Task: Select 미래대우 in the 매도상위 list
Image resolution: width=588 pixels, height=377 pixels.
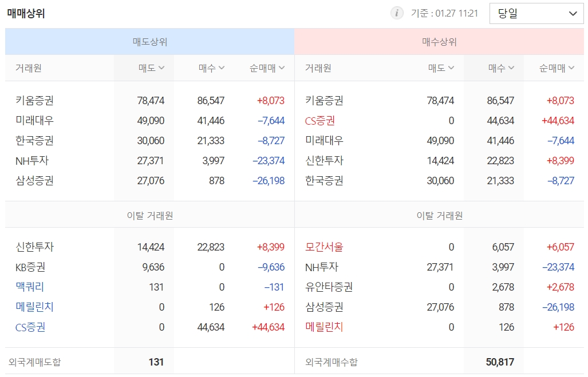Action: [34, 120]
